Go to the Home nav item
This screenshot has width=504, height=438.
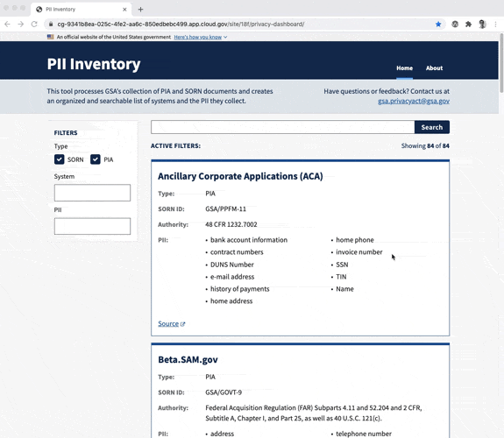(404, 68)
